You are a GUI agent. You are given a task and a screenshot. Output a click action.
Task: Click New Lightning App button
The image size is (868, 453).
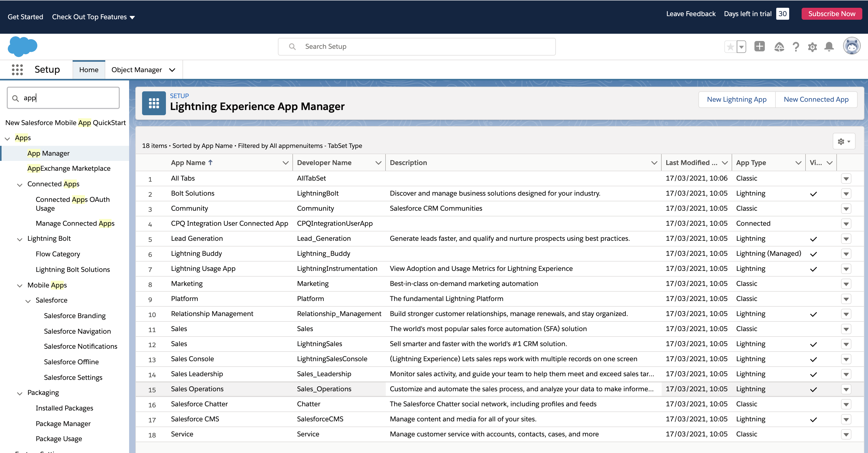(x=737, y=100)
